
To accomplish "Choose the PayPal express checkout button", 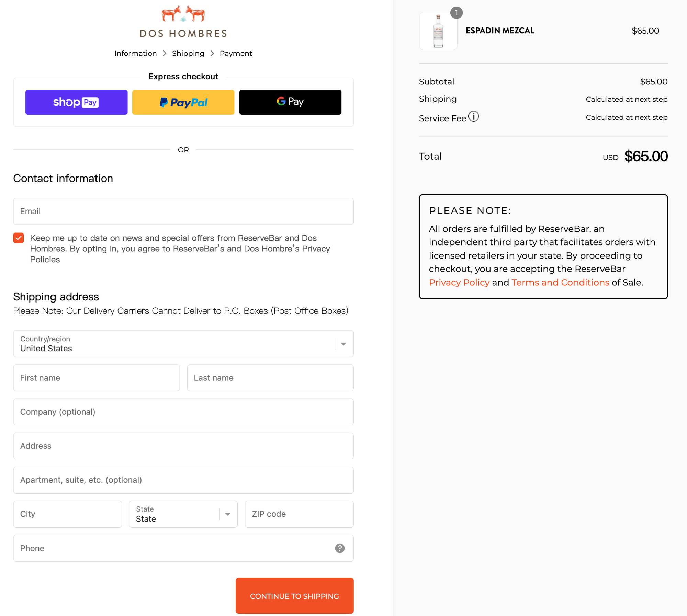I will 183,102.
